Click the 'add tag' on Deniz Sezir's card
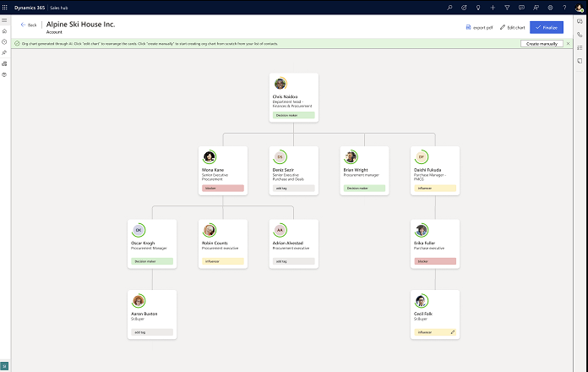Viewport: 588px width, 372px height. tap(293, 188)
